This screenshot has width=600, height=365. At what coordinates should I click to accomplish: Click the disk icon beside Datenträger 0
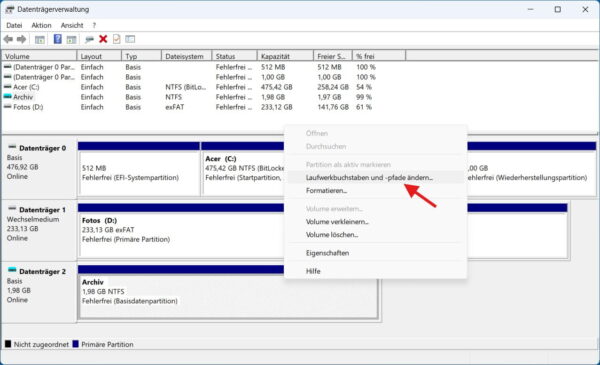(12, 147)
